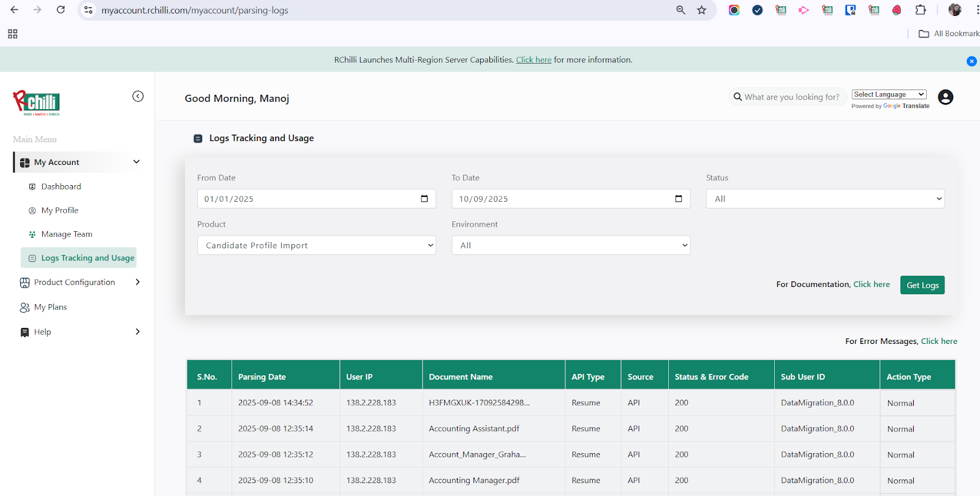
Task: Open the browser Extensions puzzle icon
Action: 921,10
